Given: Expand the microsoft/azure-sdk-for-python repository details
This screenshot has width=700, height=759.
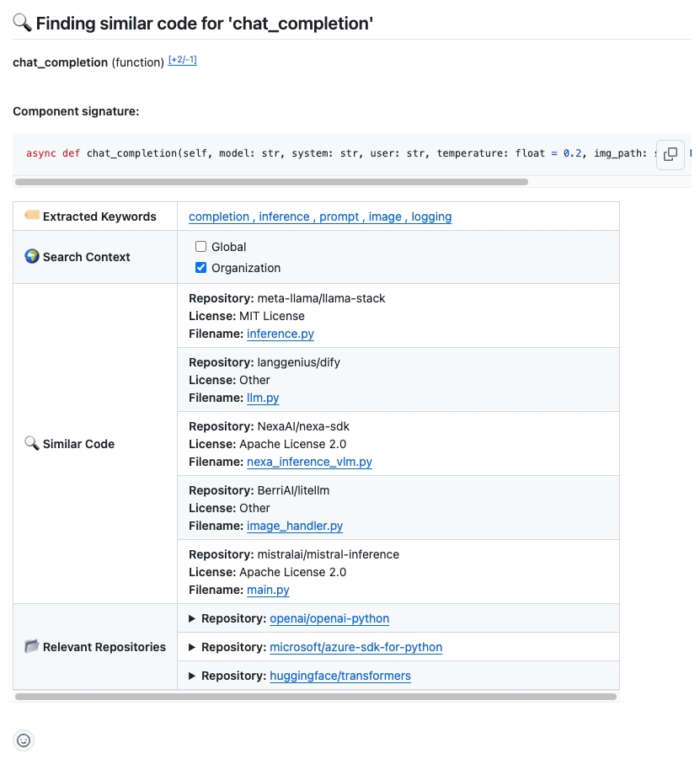Looking at the screenshot, I should tap(192, 647).
